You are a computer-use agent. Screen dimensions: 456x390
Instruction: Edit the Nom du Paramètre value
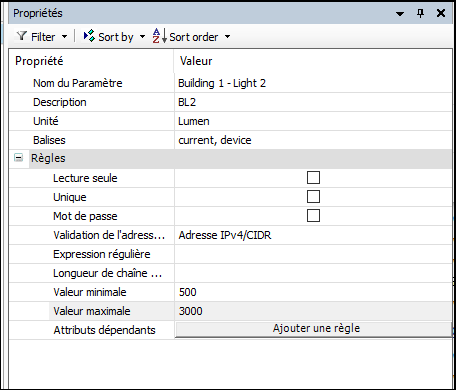point(313,83)
